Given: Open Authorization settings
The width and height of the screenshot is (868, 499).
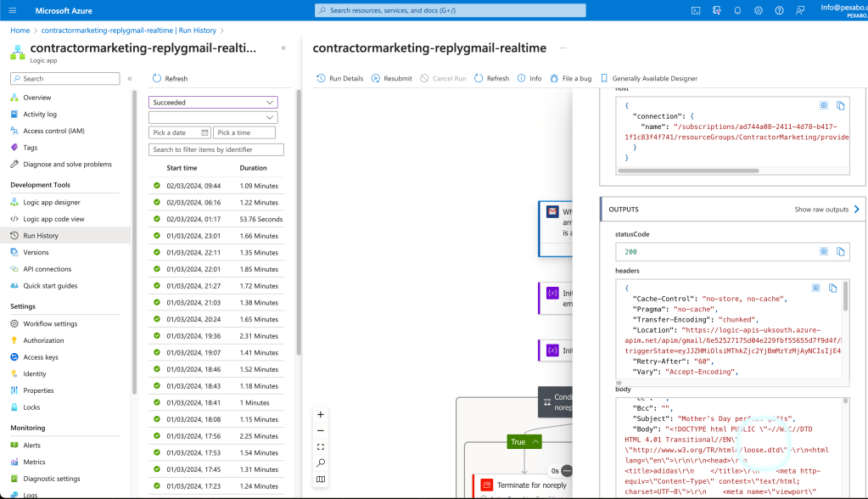Looking at the screenshot, I should point(43,340).
